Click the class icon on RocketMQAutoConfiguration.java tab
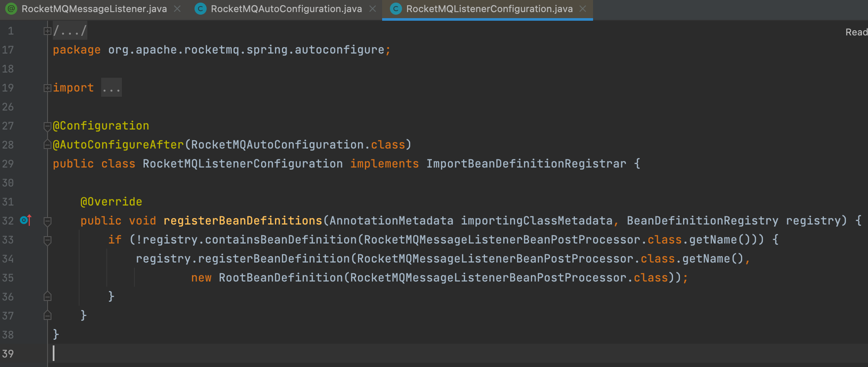 coord(201,9)
